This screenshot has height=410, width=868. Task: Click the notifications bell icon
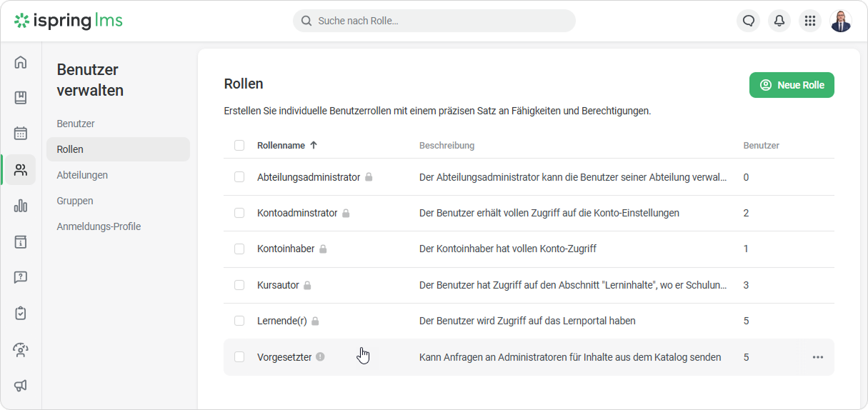(x=779, y=21)
